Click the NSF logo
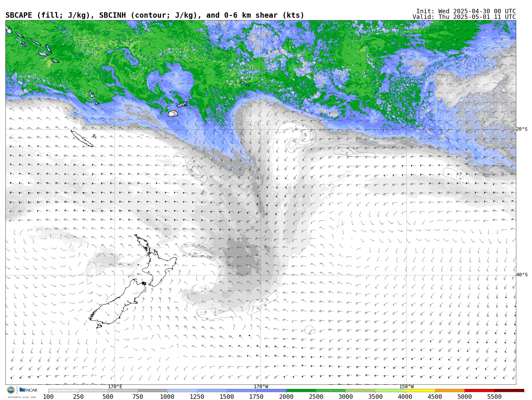Viewport: 532px width, 400px height. (x=11, y=390)
